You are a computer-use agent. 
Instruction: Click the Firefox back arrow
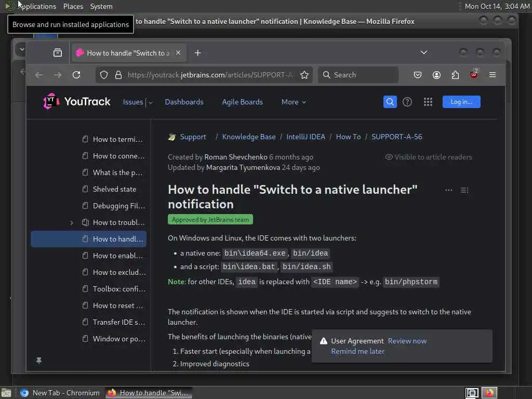(x=39, y=75)
